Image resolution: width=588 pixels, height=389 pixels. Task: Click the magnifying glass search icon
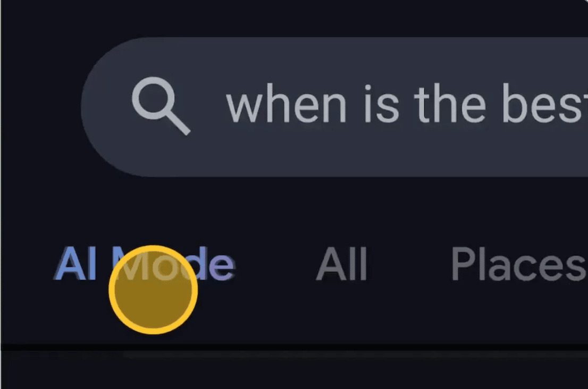(x=161, y=106)
